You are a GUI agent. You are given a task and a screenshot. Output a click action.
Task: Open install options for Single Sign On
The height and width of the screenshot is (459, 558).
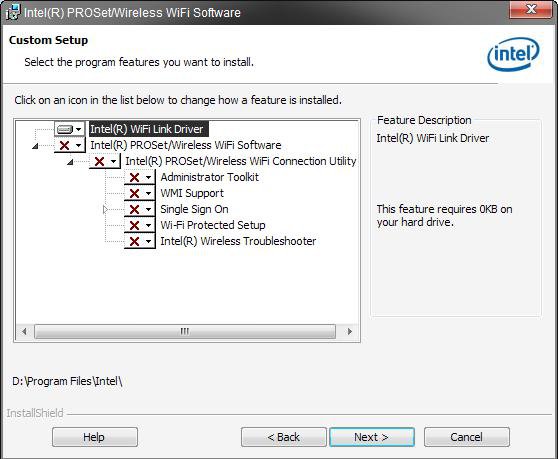(x=140, y=209)
